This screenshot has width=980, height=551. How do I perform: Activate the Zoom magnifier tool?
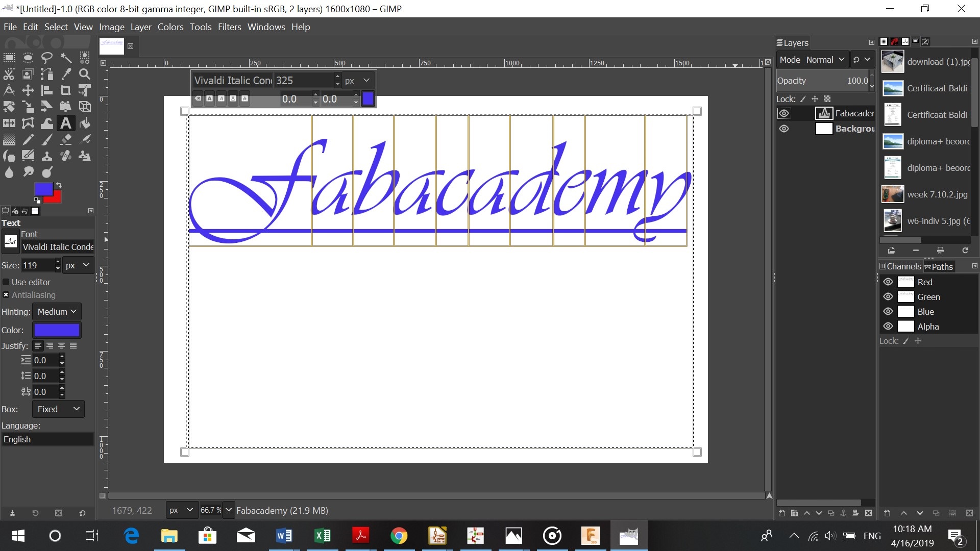85,74
